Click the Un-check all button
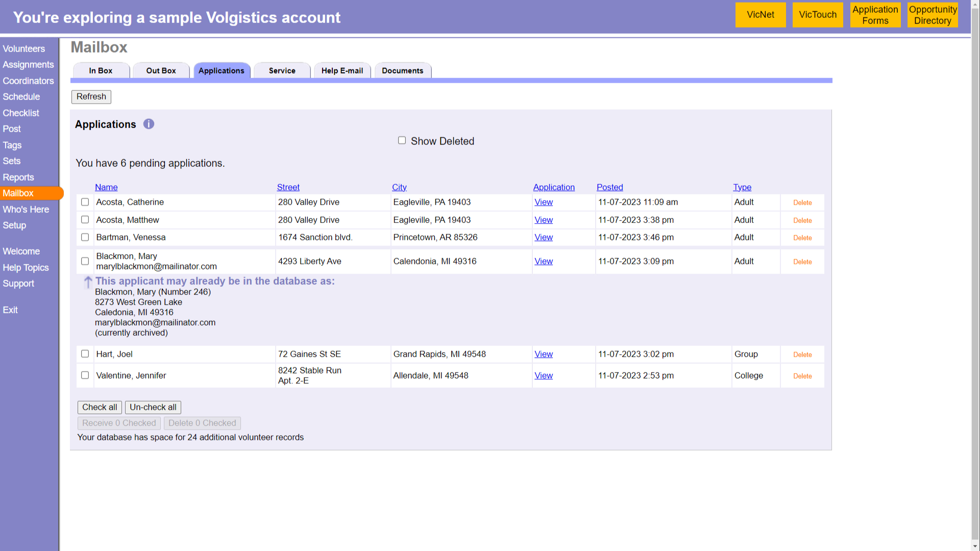Image resolution: width=980 pixels, height=551 pixels. [153, 407]
